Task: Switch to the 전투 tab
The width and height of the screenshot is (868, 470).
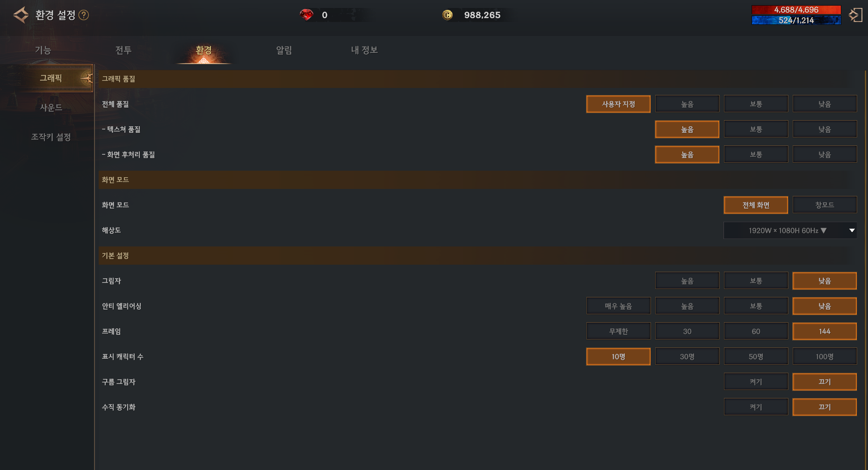Action: [123, 50]
